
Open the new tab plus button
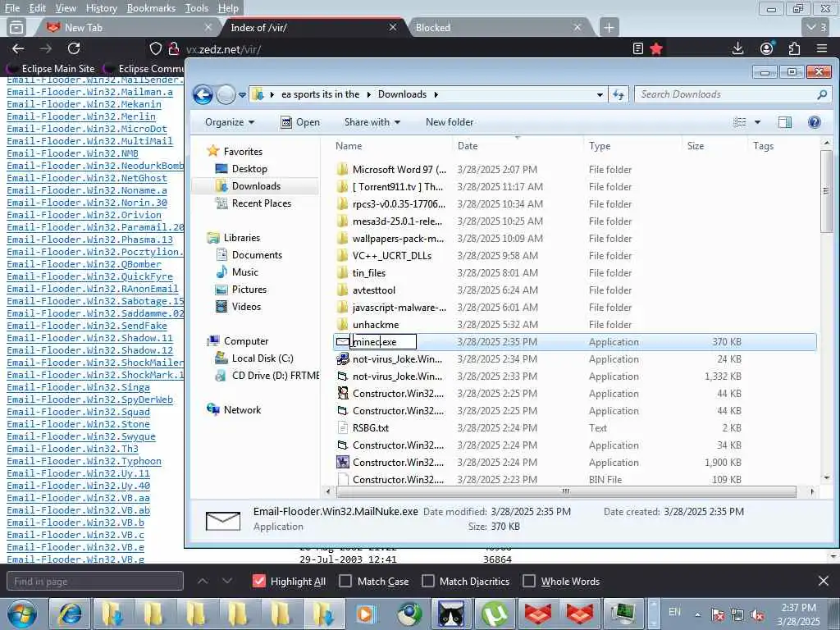click(609, 27)
